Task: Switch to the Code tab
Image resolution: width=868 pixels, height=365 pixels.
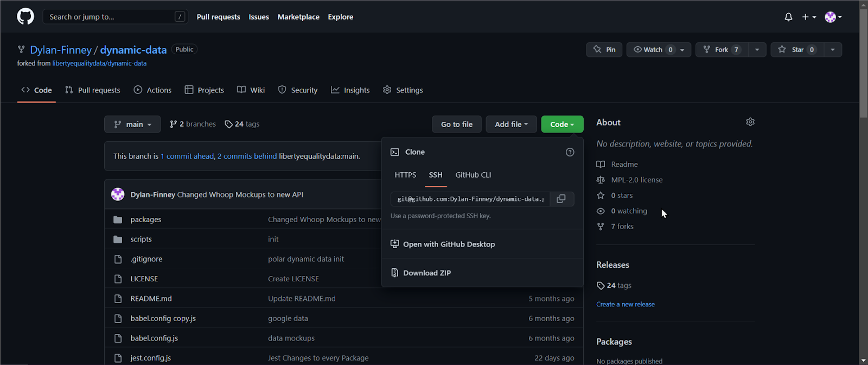Action: coord(36,90)
